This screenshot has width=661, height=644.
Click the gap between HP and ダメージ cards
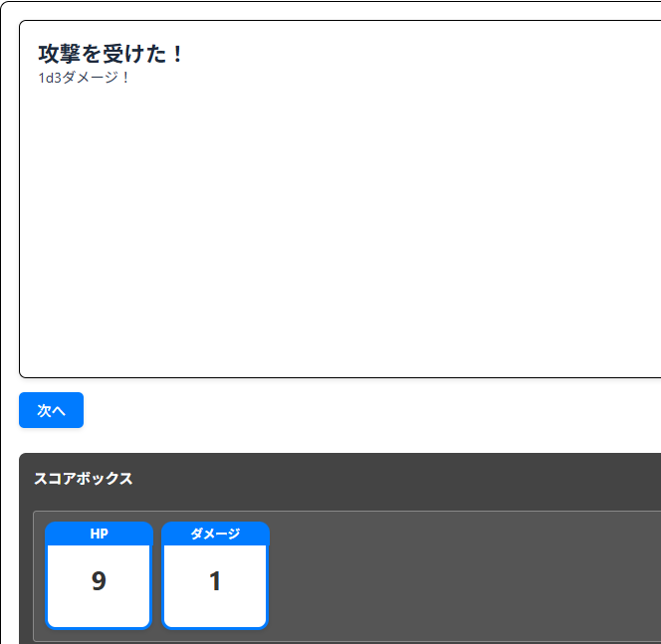(x=157, y=577)
